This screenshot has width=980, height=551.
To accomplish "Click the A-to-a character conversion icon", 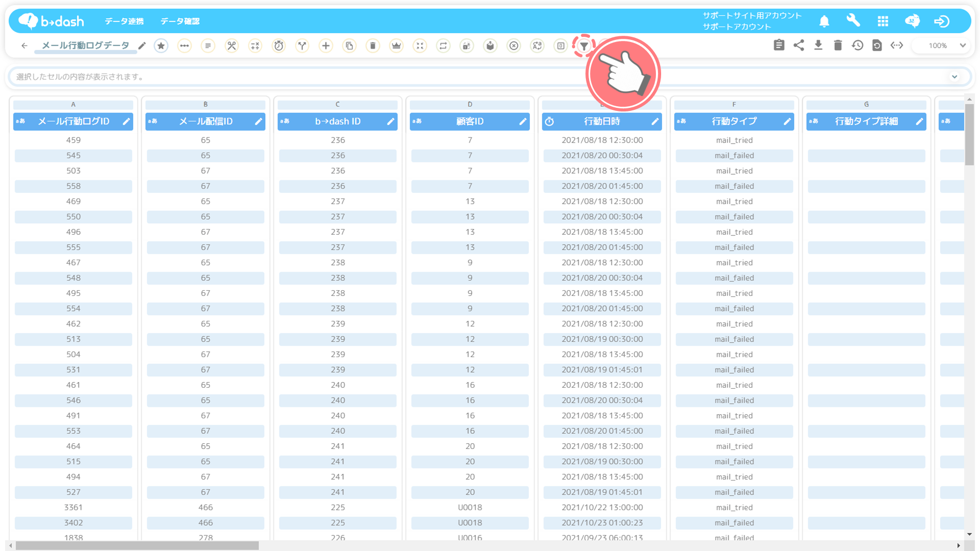I will [537, 46].
